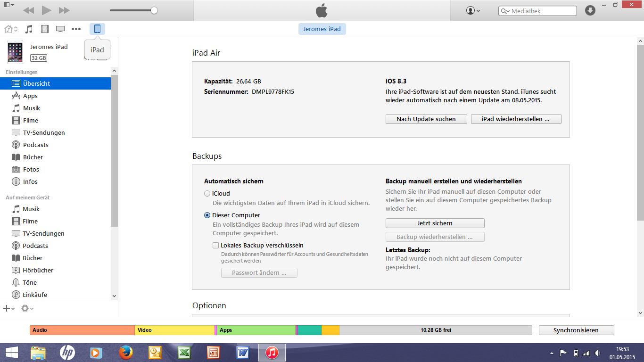Click Jetzt sichern button
This screenshot has height=362, width=644.
coord(435,223)
